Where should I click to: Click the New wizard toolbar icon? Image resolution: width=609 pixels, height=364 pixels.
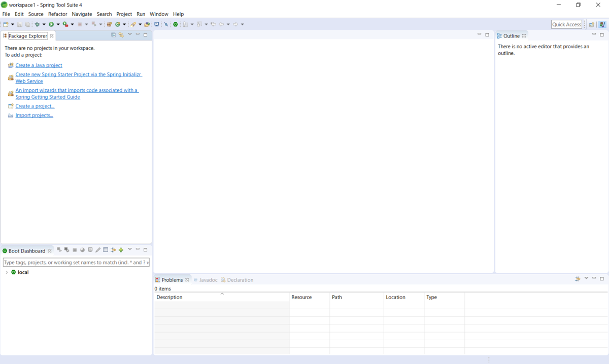click(x=6, y=24)
